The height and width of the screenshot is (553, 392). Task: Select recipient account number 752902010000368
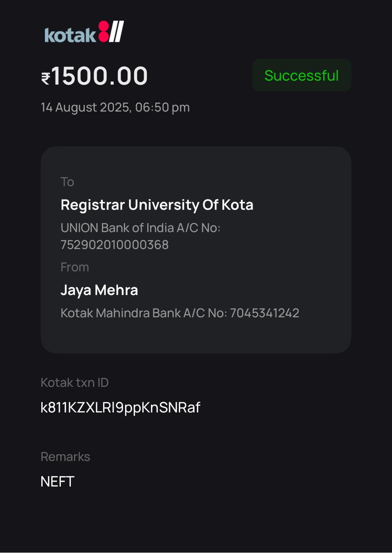tap(114, 245)
